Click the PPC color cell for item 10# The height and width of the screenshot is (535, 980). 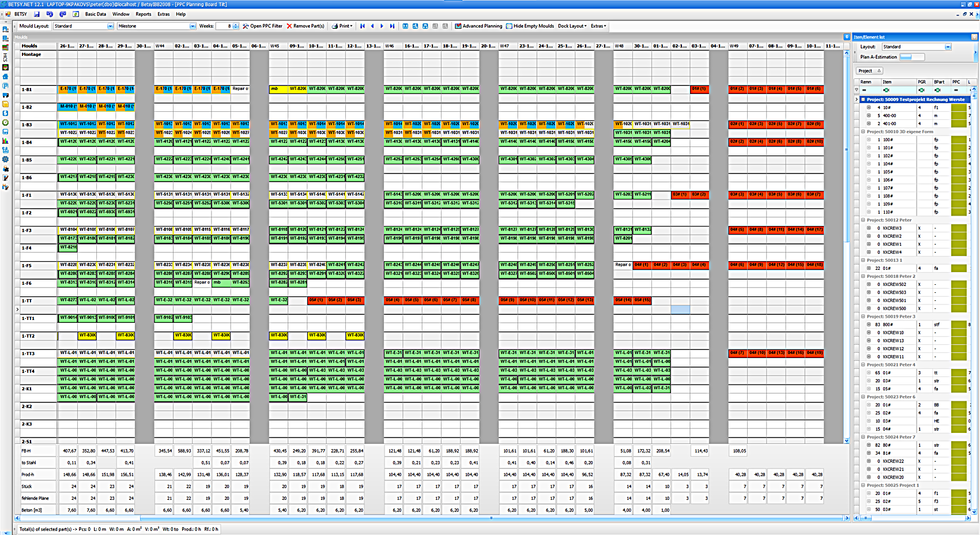pos(959,107)
